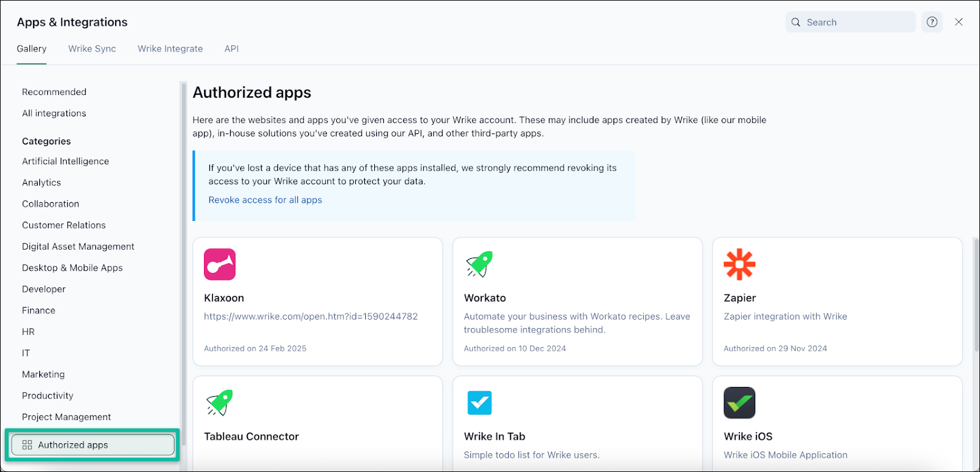The image size is (980, 472).
Task: Choose the Artificial Intelligence category
Action: [x=66, y=161]
